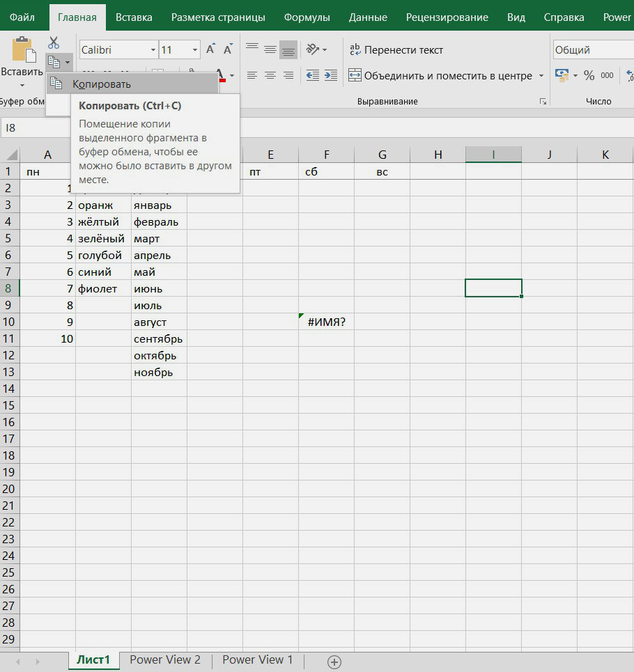Apply Percent Style format
The width and height of the screenshot is (634, 672).
589,75
